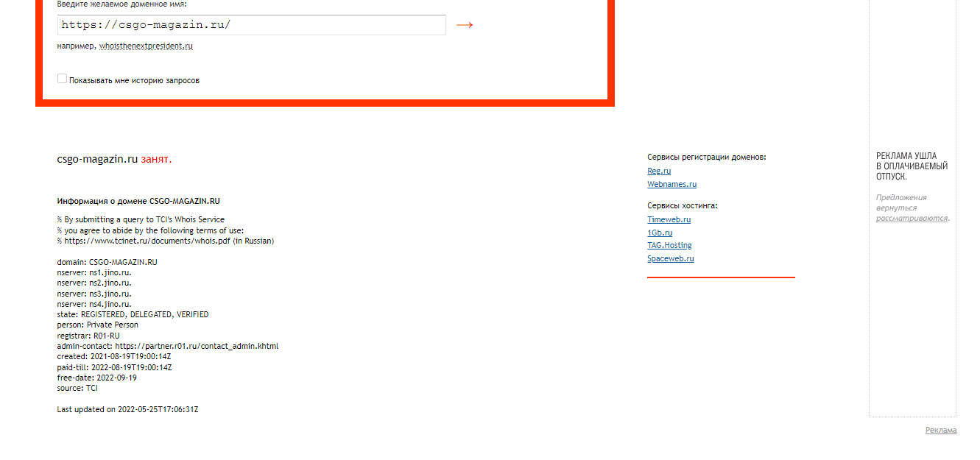Screen dimensions: 980x460
Task: Click the csgo-magazin.ru result heading
Action: pyautogui.click(x=97, y=158)
